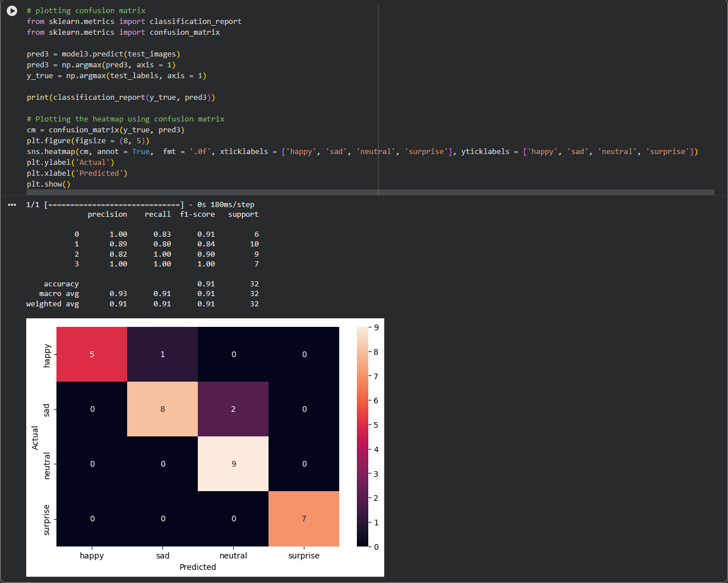Click the 'Actual' axis label on the plot
Screen dimensions: 728x583
[x=35, y=438]
